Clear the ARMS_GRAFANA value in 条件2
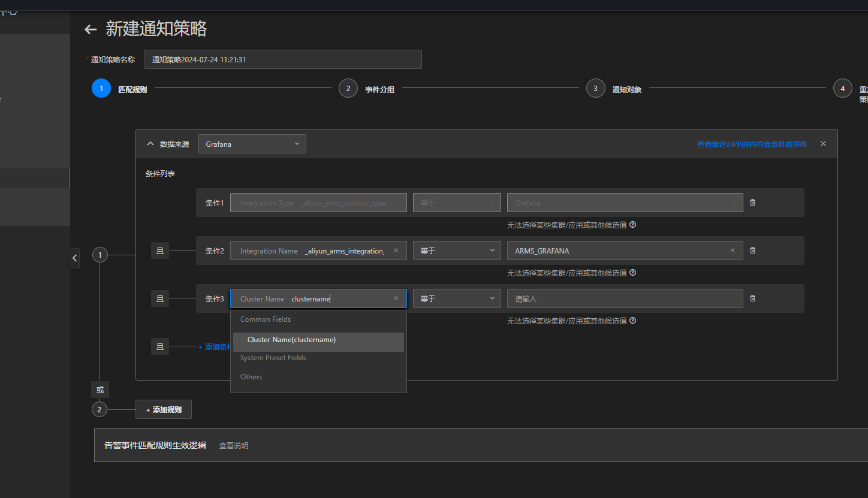The width and height of the screenshot is (868, 498). pos(733,250)
